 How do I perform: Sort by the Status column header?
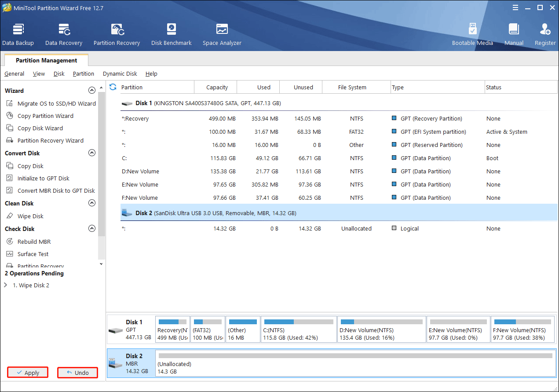pyautogui.click(x=521, y=87)
